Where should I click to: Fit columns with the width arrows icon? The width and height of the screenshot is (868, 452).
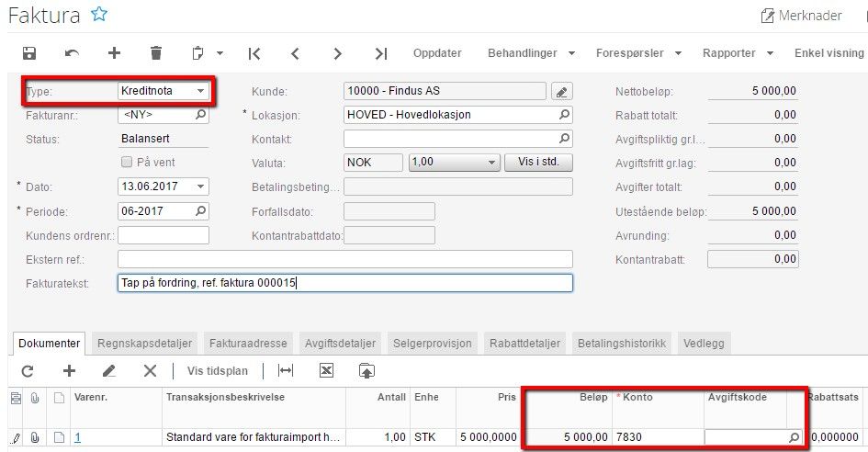[285, 370]
